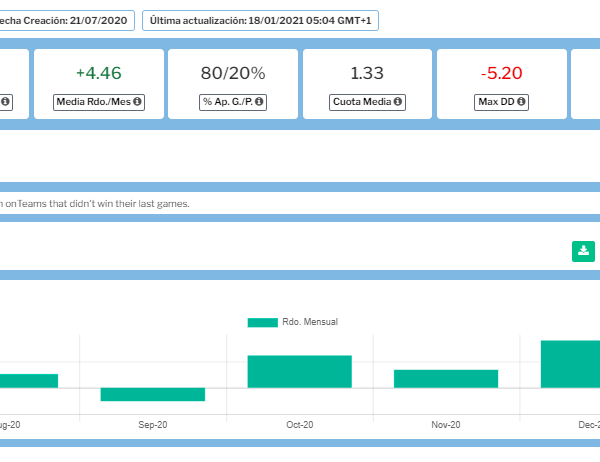Screen dimensions: 600x462
Task: Select the Nov-20 bar in chart
Action: 446,379
